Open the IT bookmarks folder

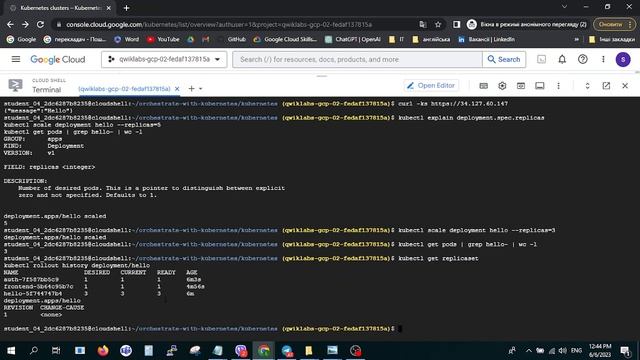[x=396, y=39]
